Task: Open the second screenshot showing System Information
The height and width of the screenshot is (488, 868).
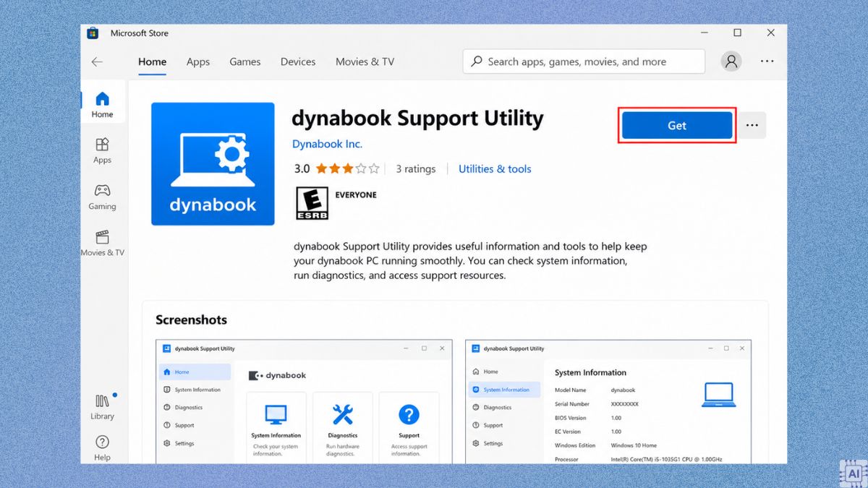Action: click(x=608, y=401)
